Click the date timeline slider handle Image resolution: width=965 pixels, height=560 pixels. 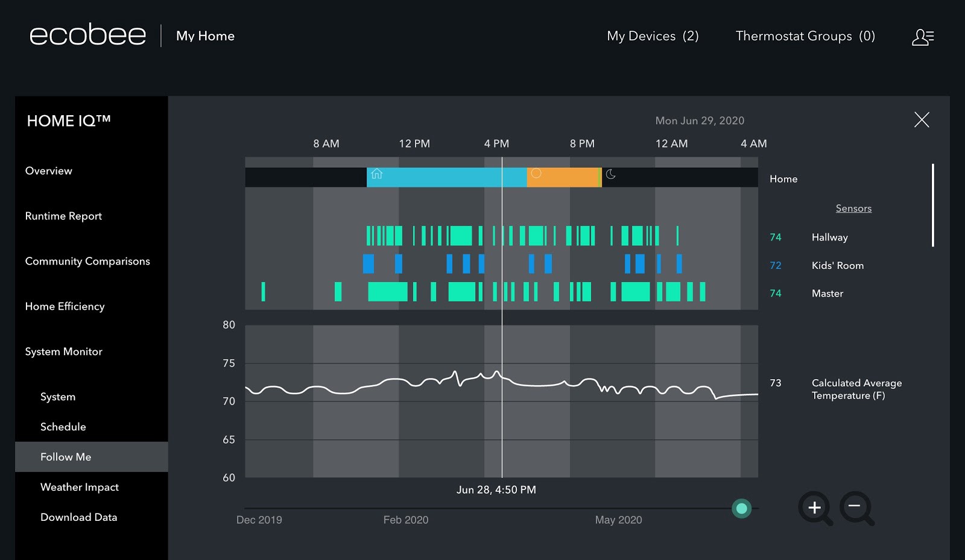741,509
